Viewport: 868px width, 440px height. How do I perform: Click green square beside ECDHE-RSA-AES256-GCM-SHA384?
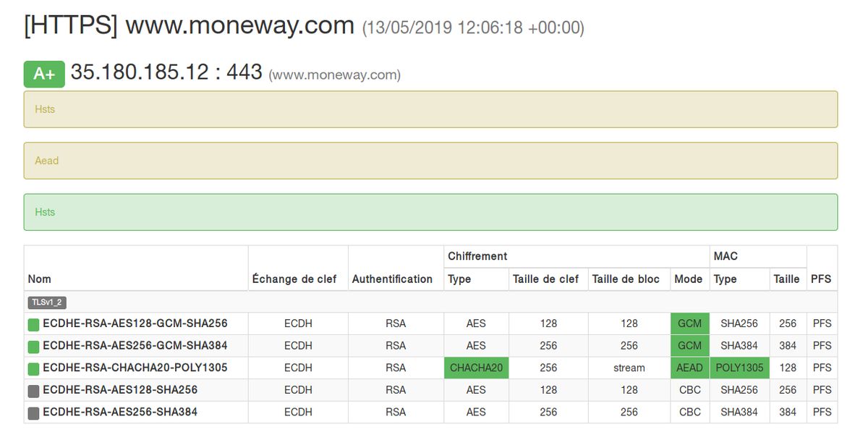[x=33, y=347]
